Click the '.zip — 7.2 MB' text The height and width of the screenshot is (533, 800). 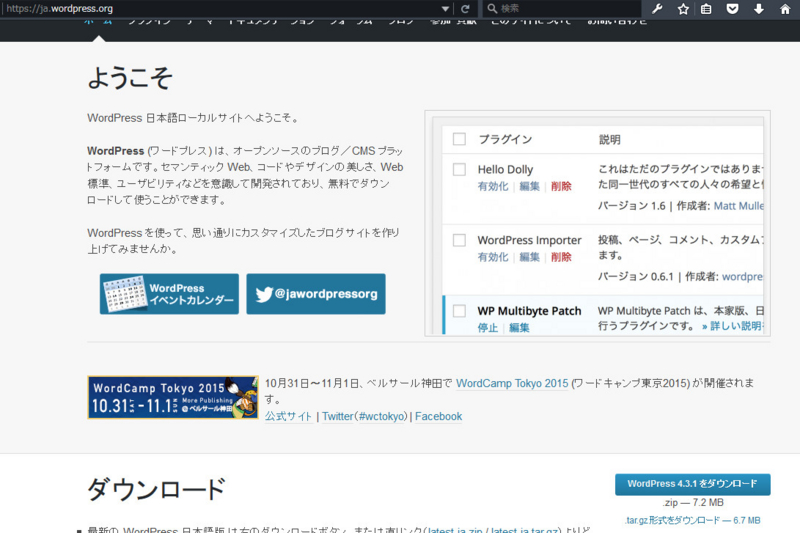click(x=693, y=502)
